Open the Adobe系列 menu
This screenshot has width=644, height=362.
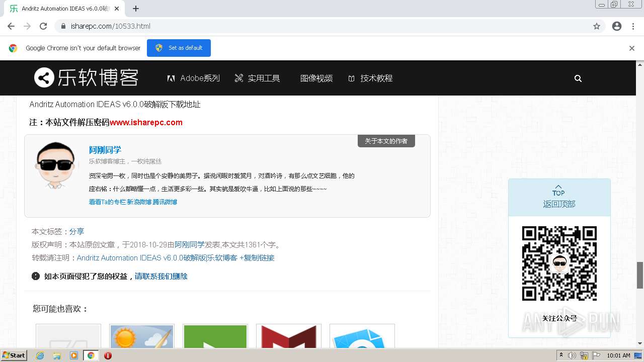pyautogui.click(x=194, y=78)
